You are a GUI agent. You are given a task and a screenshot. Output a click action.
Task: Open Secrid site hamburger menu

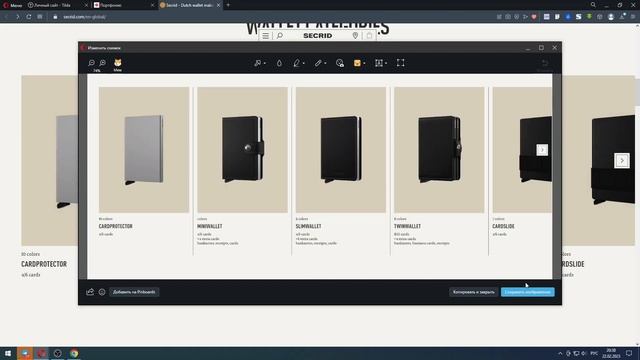[265, 36]
